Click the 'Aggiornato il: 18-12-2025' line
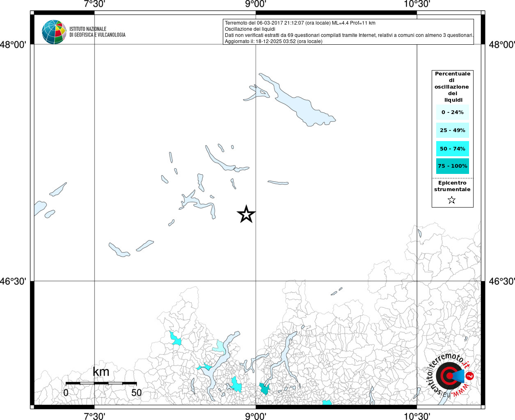The height and width of the screenshot is (420, 515). pos(274,41)
